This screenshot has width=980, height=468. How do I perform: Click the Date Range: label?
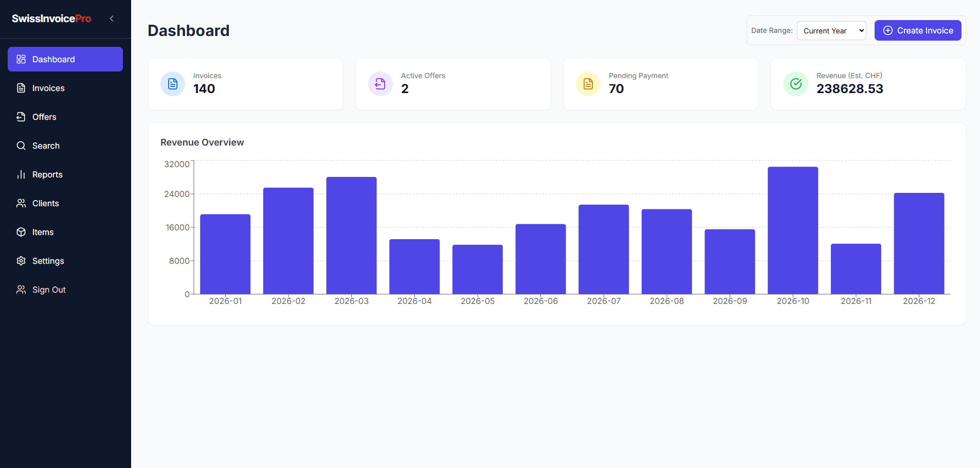pyautogui.click(x=772, y=30)
